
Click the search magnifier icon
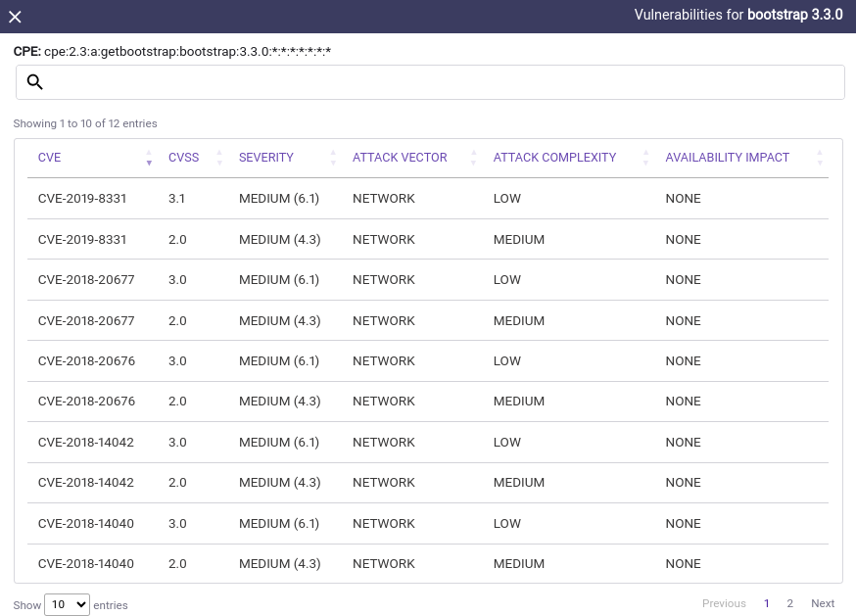click(x=35, y=82)
